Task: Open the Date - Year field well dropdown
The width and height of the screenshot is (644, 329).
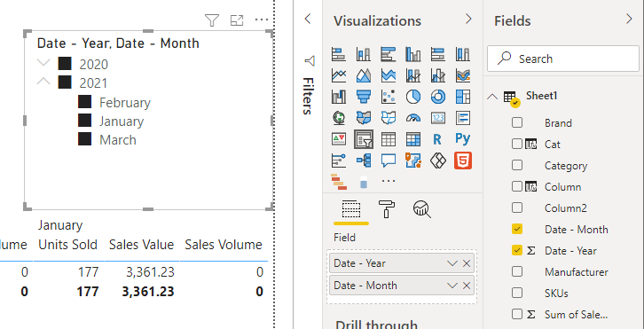Action: 452,263
